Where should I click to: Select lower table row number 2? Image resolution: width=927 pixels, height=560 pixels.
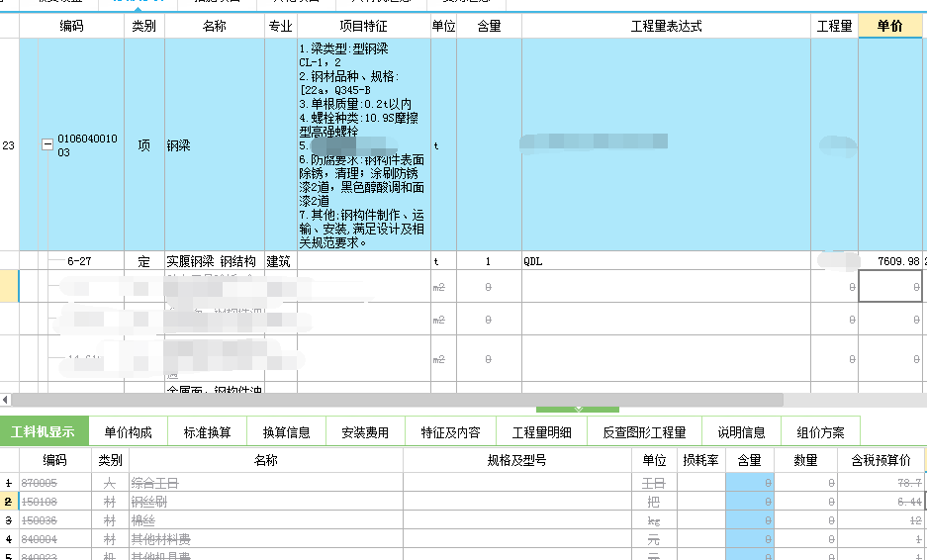9,502
